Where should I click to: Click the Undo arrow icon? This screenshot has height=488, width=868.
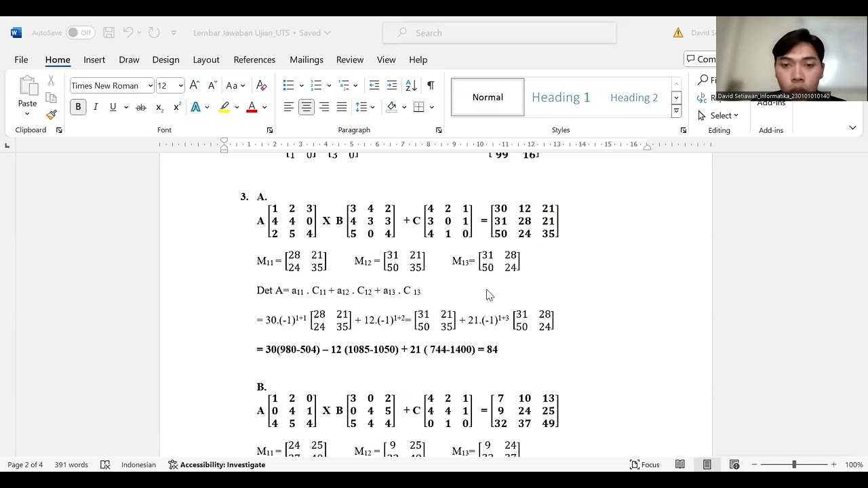point(128,33)
